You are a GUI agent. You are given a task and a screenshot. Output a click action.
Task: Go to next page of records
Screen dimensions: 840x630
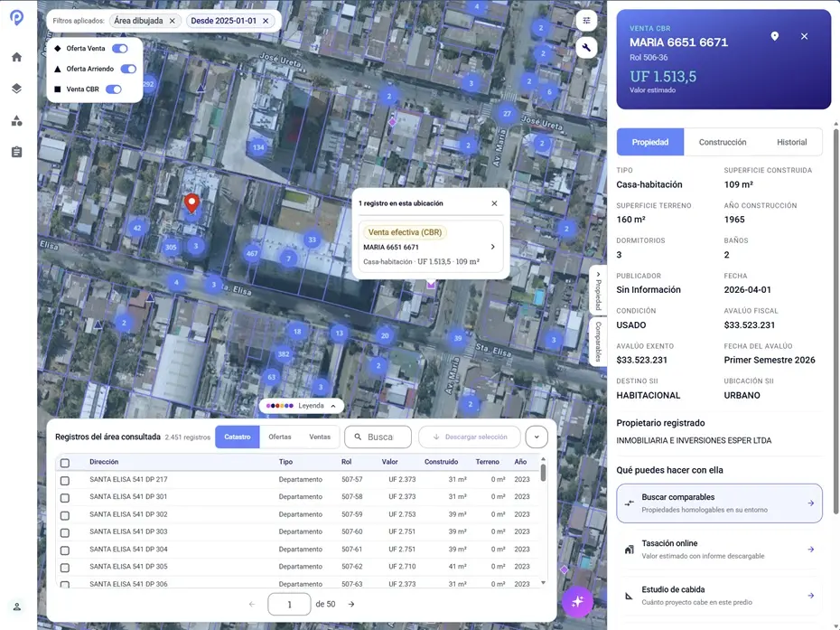(351, 605)
